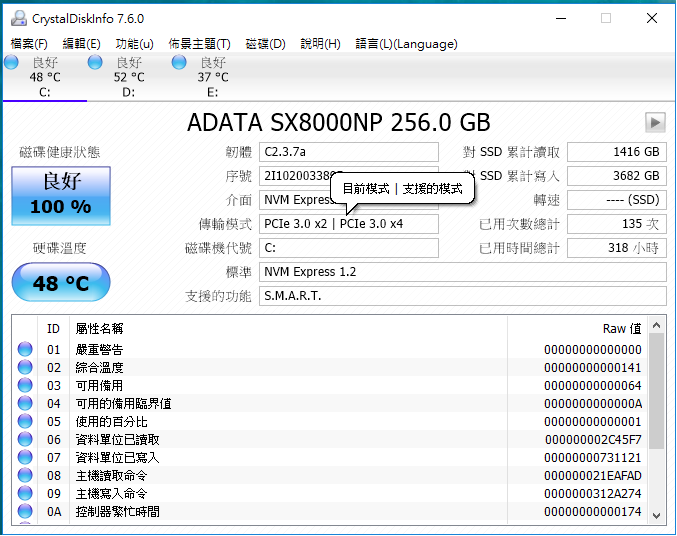677x536 pixels.
Task: Click status orb for attribute 04 可用的備用臨界值
Action: click(25, 403)
